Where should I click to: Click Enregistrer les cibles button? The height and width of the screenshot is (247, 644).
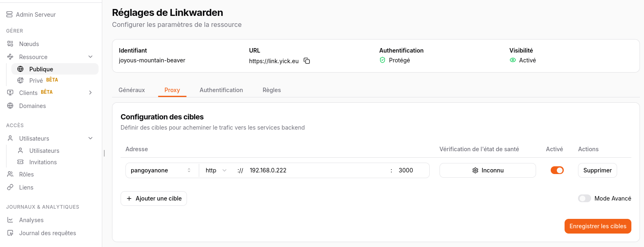pyautogui.click(x=598, y=226)
